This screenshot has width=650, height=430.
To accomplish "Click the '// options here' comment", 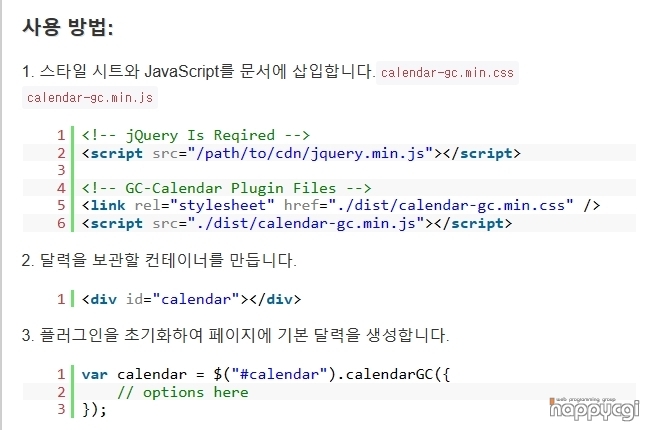I will coord(183,392).
